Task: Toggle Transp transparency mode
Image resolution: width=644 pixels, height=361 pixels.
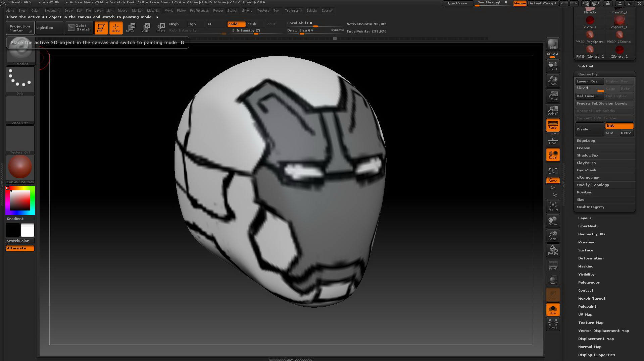Action: point(553,280)
